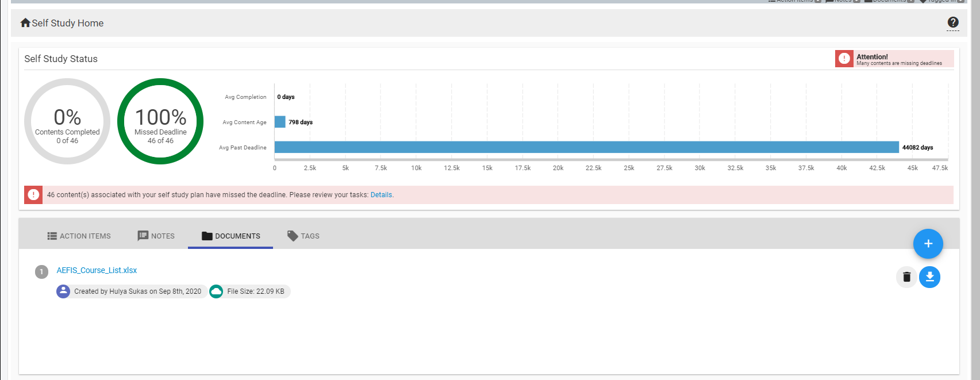Click "Created by Hulya Sukas on Sep 8th, 2020"
Image resolution: width=980 pixels, height=380 pixels.
pyautogui.click(x=137, y=291)
